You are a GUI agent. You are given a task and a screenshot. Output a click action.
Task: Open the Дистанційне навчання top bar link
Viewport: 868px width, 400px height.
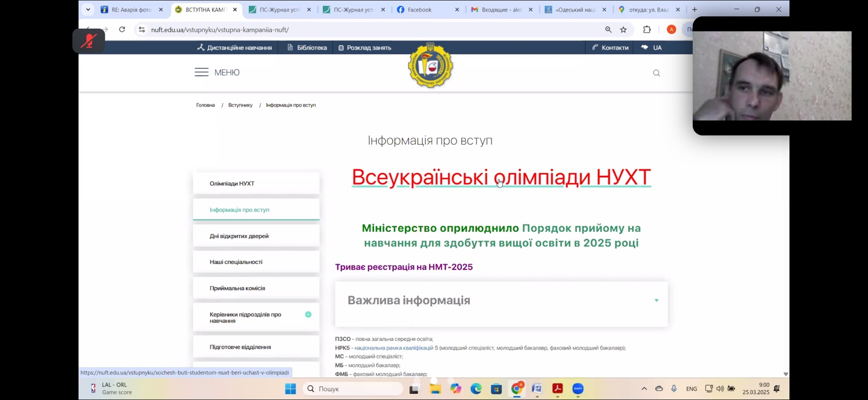[234, 48]
